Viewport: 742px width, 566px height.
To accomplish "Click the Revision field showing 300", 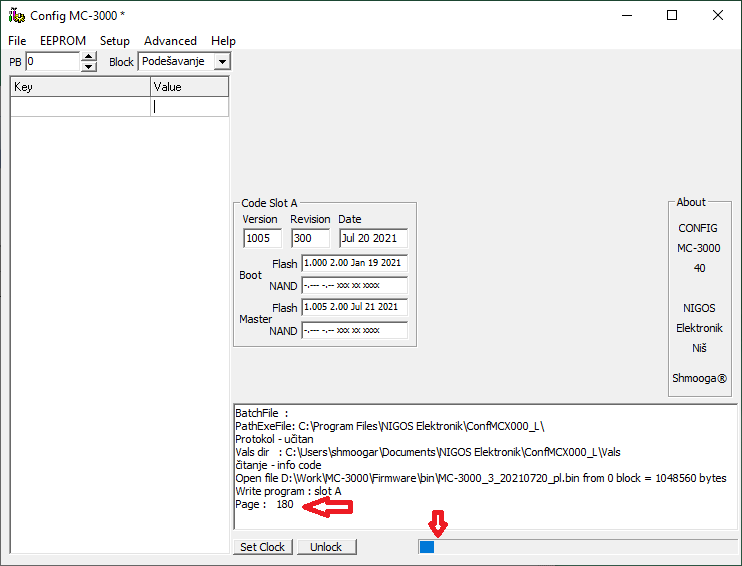I will tap(310, 239).
